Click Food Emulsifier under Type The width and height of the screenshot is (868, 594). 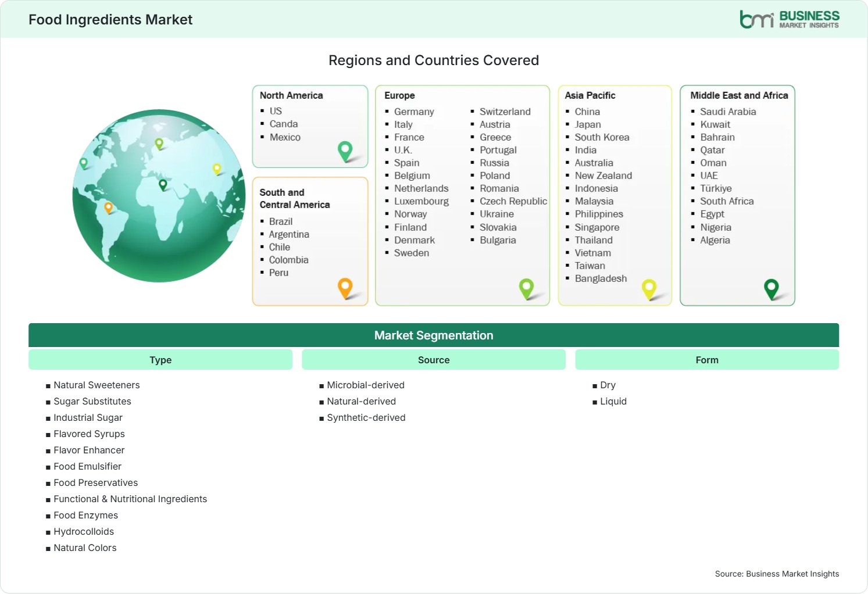(x=87, y=466)
